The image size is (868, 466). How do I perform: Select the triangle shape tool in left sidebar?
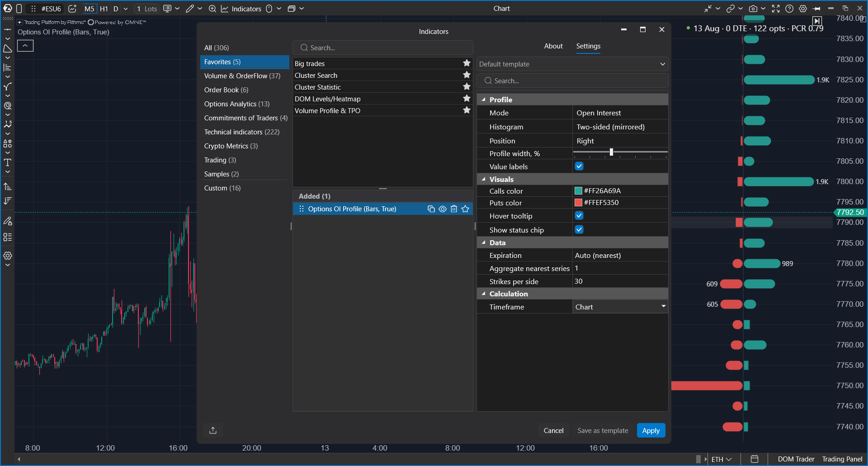point(8,48)
